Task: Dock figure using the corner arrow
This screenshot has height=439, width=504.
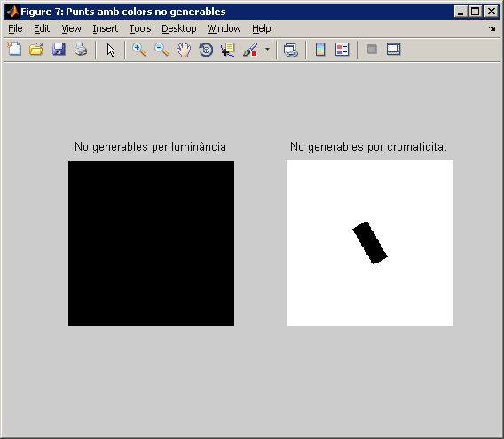Action: pos(492,29)
